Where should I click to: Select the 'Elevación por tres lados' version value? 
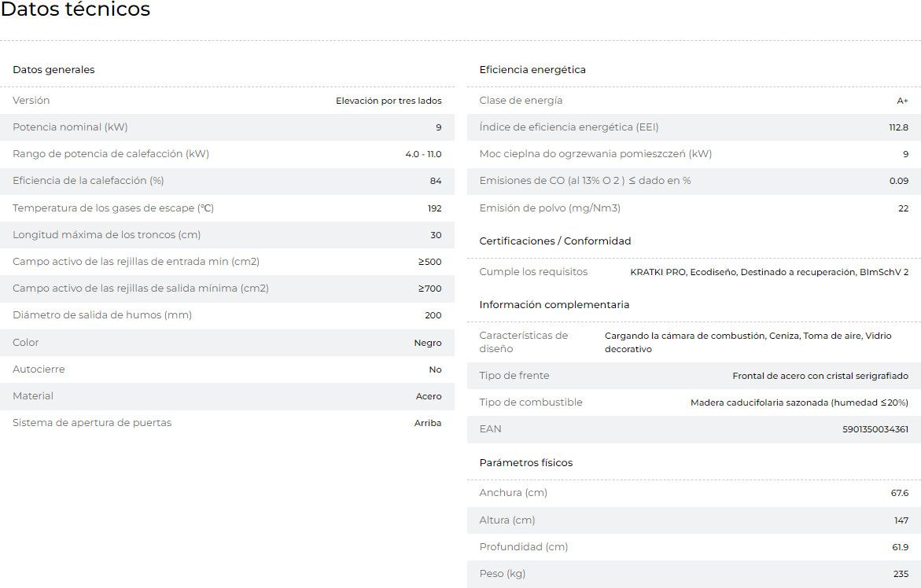click(389, 101)
